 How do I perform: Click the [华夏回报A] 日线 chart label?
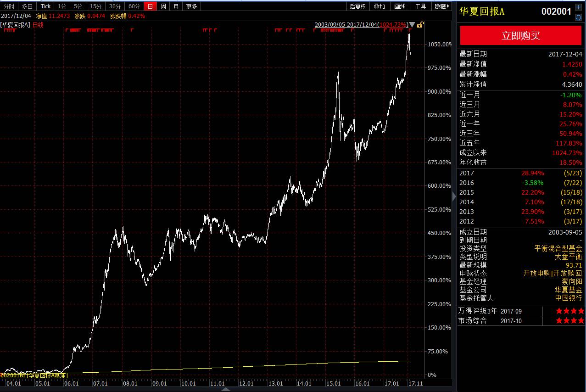coord(22,25)
